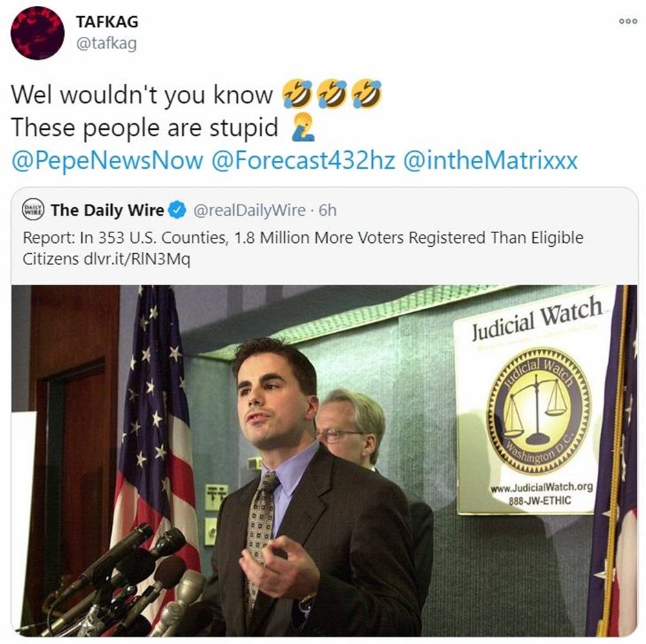Image resolution: width=646 pixels, height=644 pixels.
Task: Click the tweet text 'These people are stupid'
Action: click(x=145, y=127)
